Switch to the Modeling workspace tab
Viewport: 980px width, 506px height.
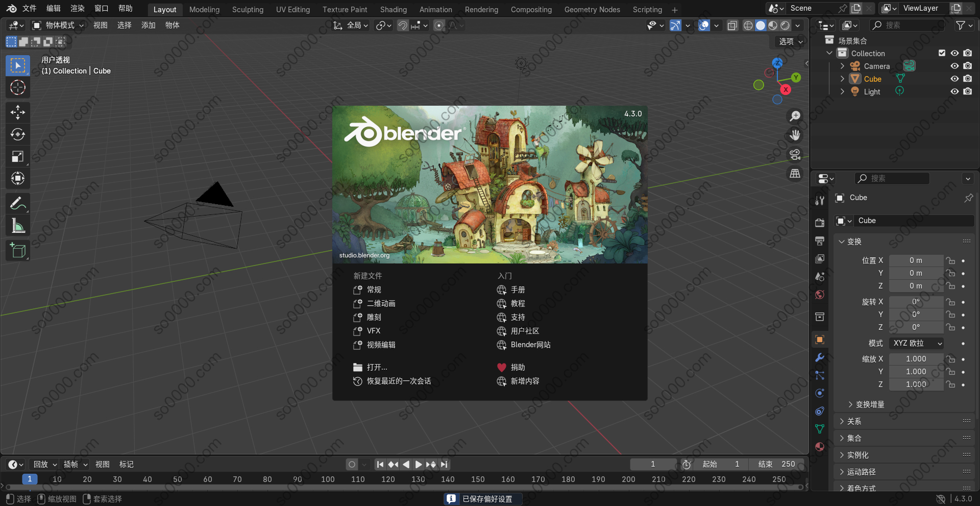click(204, 9)
